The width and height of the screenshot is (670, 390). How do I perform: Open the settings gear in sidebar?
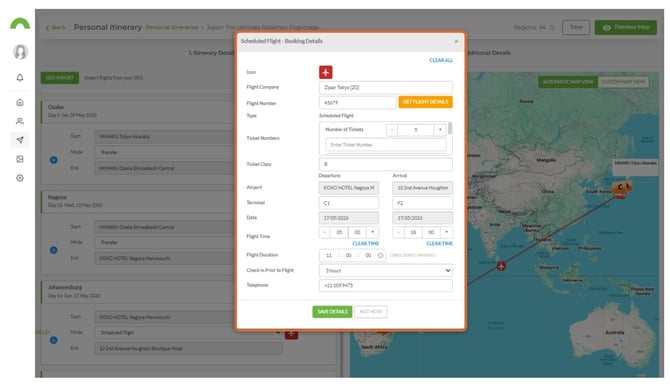point(20,178)
